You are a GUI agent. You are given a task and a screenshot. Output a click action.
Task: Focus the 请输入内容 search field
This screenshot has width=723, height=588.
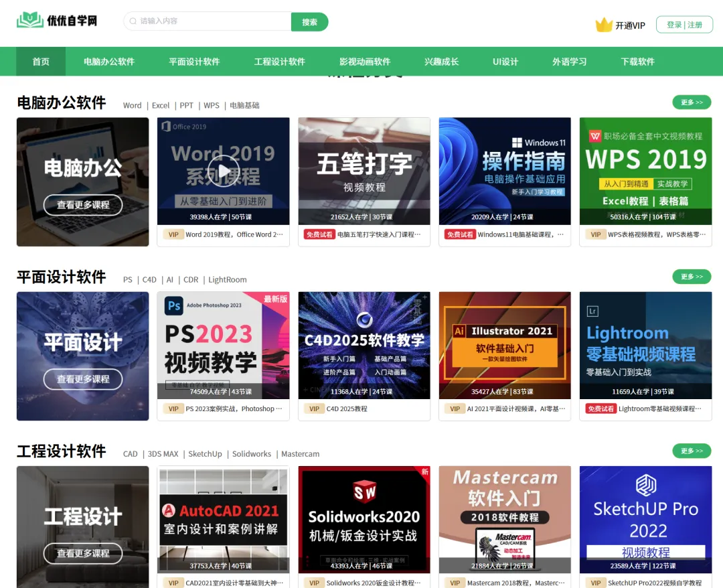pos(208,21)
